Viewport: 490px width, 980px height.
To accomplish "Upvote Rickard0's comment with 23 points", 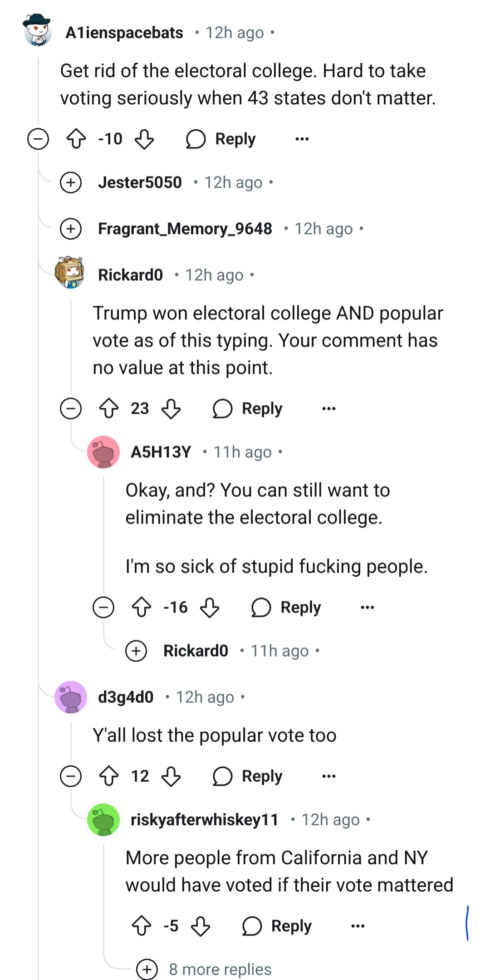I will pos(109,408).
